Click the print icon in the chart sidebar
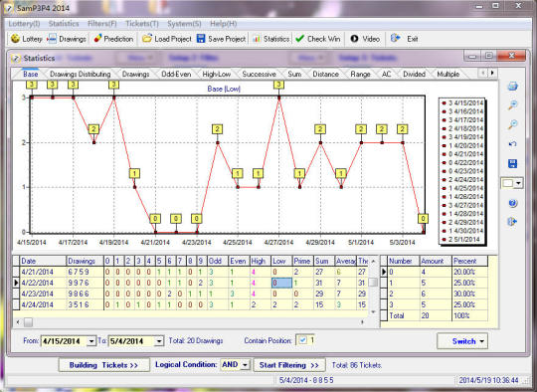Image resolution: width=537 pixels, height=392 pixels. coord(512,86)
